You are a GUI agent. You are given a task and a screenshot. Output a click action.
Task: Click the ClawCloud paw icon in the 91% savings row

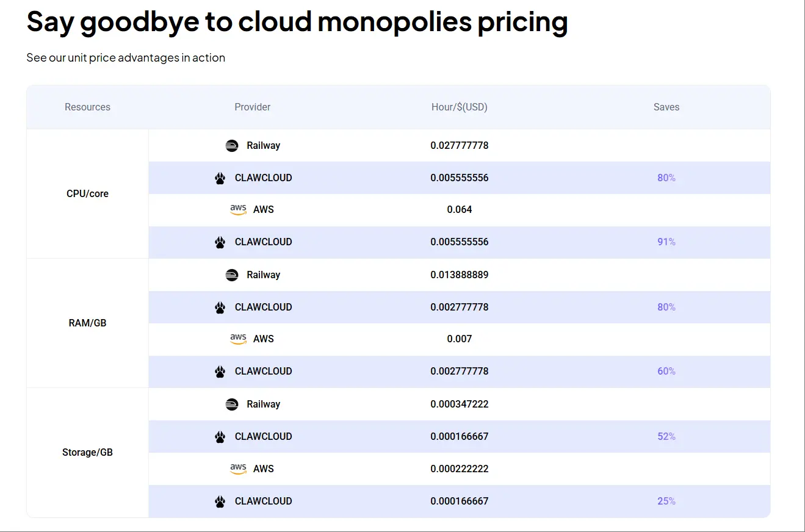pos(220,242)
